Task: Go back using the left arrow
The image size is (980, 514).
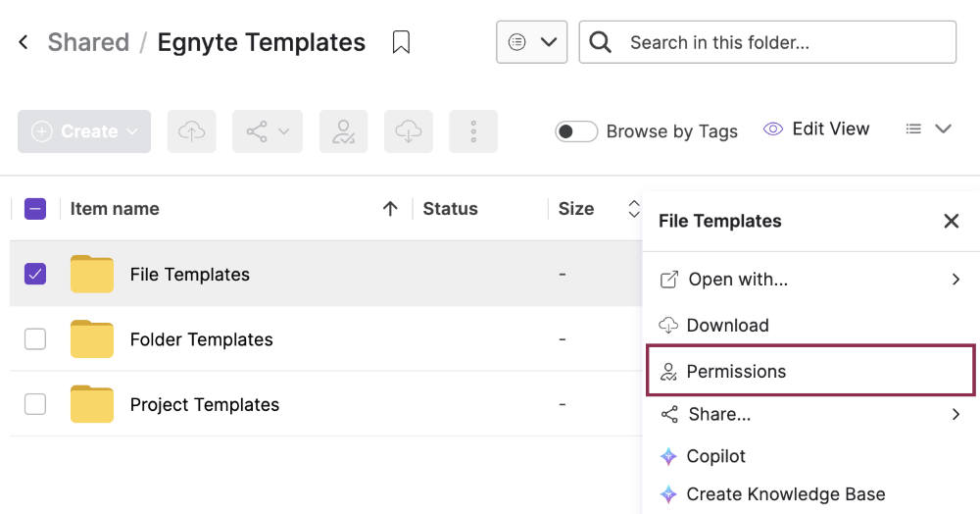Action: point(24,42)
